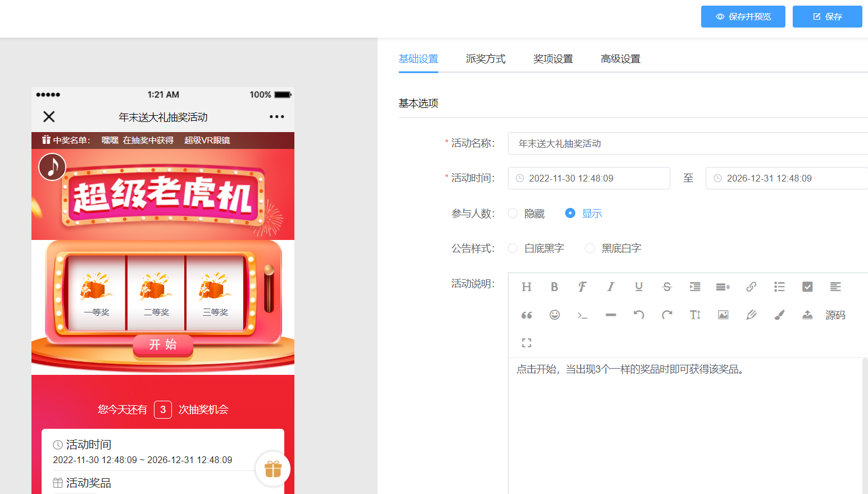Switch to 派奖方式 tab
This screenshot has height=494, width=868.
tap(486, 59)
